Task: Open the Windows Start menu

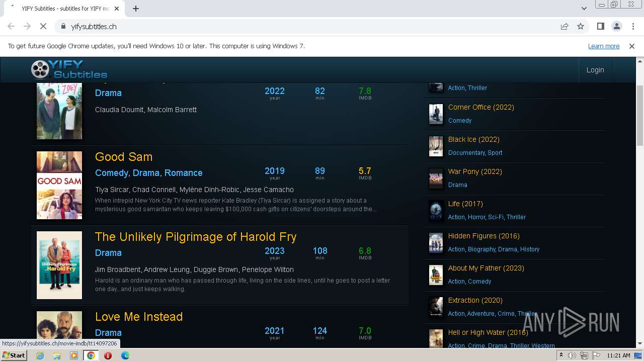Action: (x=14, y=355)
